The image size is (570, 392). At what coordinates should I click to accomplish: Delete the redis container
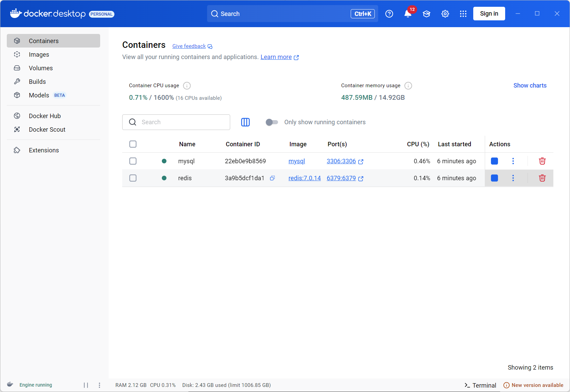[x=542, y=178]
